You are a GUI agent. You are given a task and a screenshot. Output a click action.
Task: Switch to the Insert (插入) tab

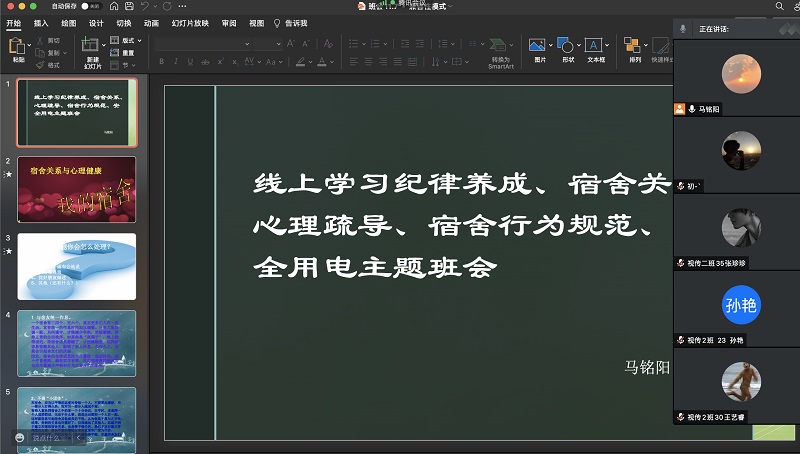40,23
